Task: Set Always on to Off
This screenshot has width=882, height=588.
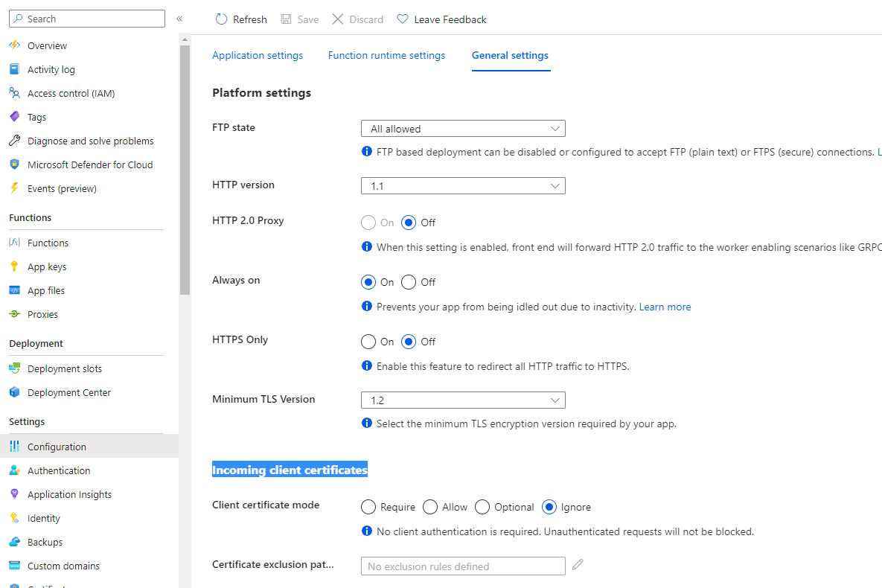Action: (409, 282)
